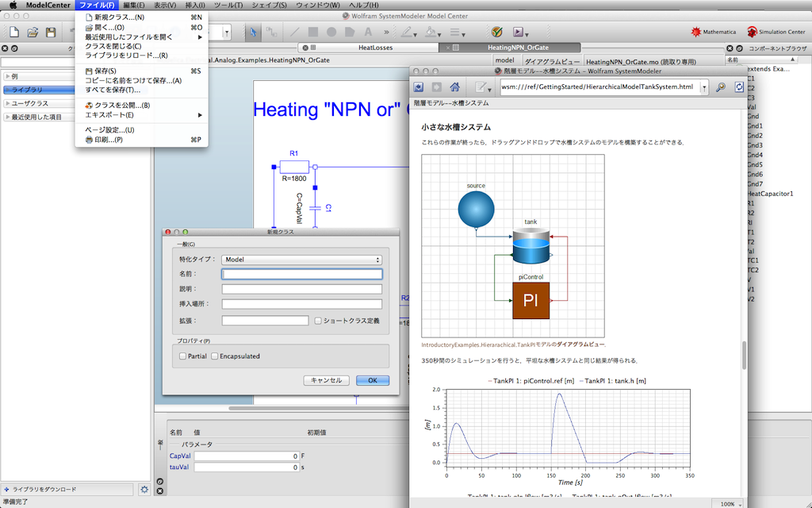Open the 編集(E) menu
This screenshot has height=508, width=812.
133,6
